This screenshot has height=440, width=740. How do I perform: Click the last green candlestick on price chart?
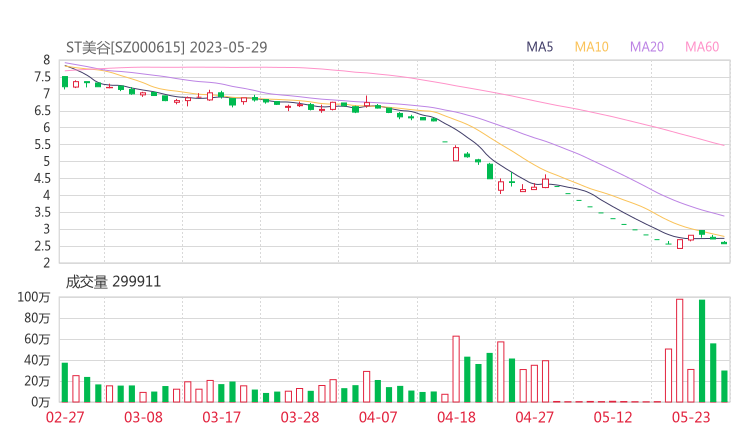point(724,243)
